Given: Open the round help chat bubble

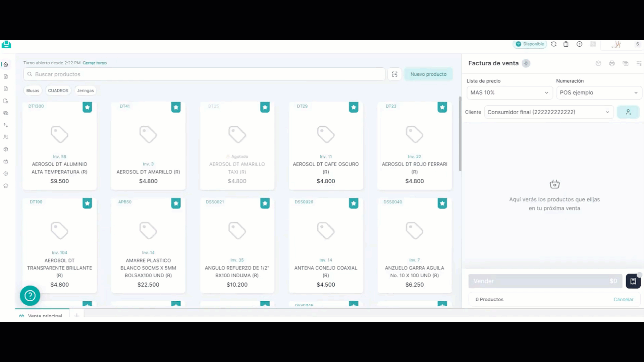Looking at the screenshot, I should pos(30,296).
